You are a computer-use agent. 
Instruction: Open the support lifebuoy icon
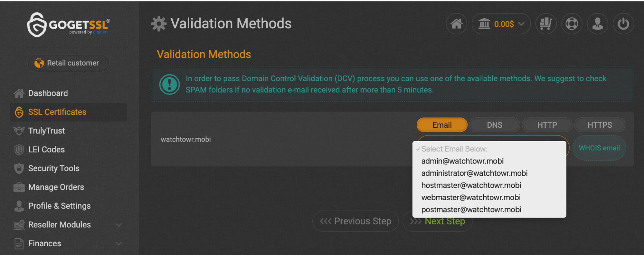pos(572,24)
